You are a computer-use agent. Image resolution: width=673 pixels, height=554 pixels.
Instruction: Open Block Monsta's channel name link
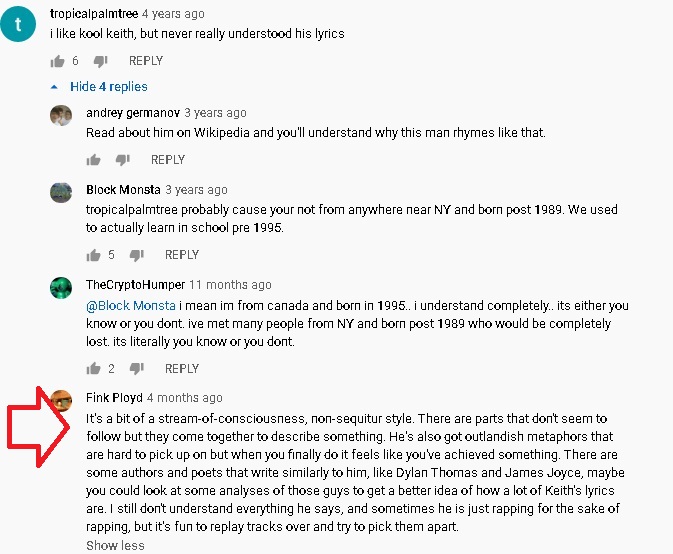tap(123, 190)
